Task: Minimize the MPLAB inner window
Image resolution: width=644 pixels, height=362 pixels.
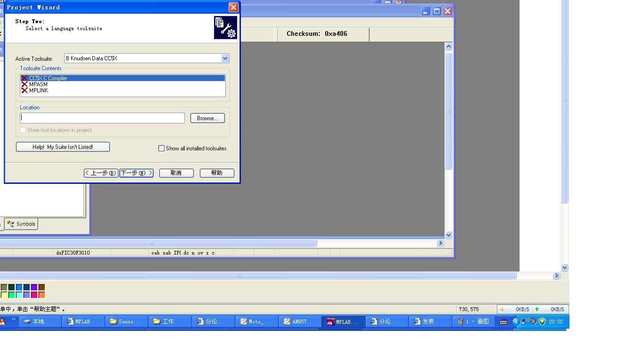Action: [426, 11]
